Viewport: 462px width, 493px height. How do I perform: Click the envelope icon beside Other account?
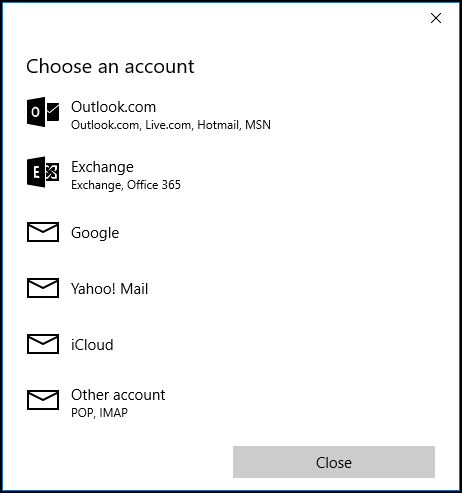point(43,400)
